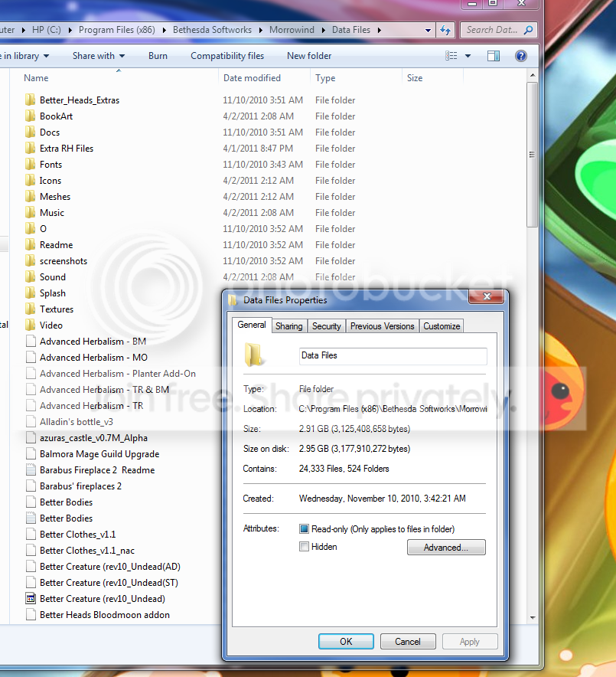This screenshot has width=616, height=677.
Task: Click the screenshots folder icon
Action: [x=30, y=261]
